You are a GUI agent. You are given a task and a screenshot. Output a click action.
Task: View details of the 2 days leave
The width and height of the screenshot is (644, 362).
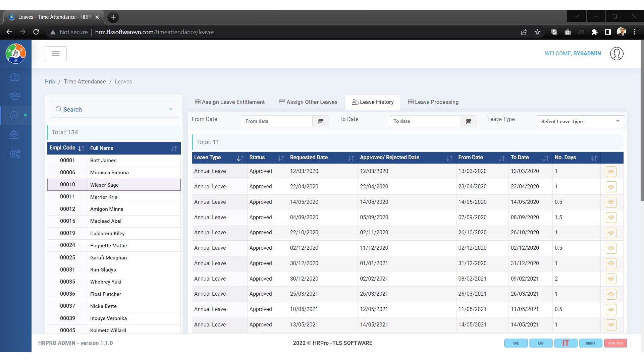(x=611, y=279)
